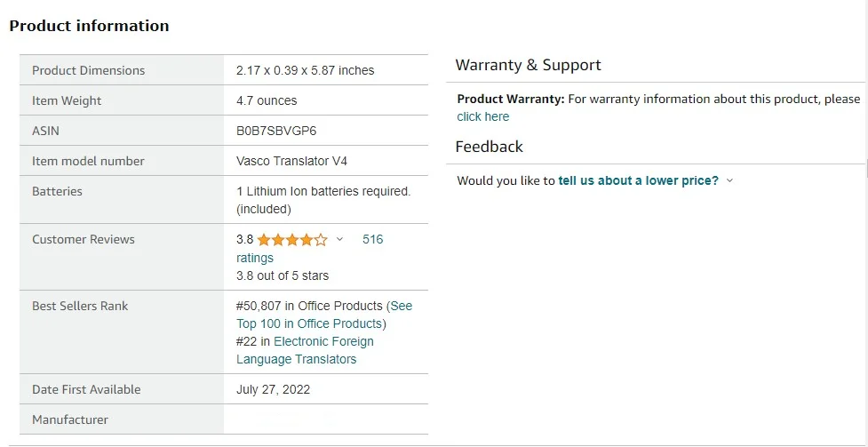This screenshot has width=868, height=447.
Task: Click the 4.7 ounces item weight
Action: (x=267, y=100)
